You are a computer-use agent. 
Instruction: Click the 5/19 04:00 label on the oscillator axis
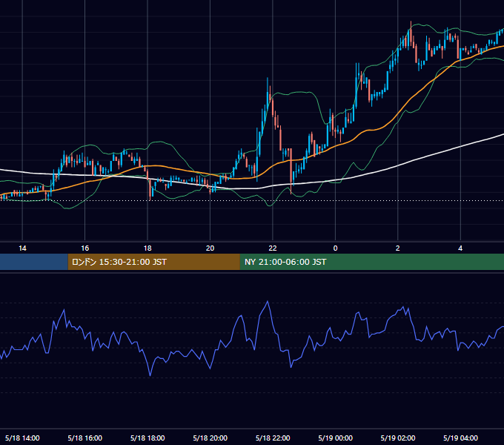460,438
